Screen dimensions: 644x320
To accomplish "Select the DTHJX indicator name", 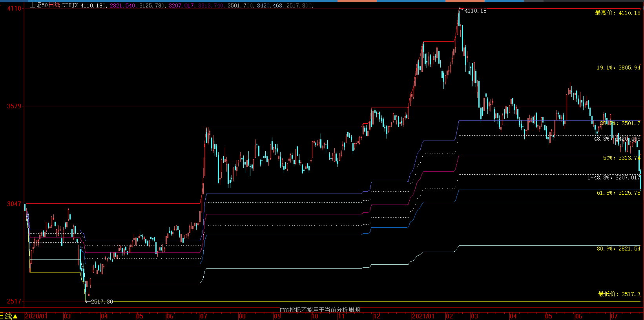I will pos(70,5).
